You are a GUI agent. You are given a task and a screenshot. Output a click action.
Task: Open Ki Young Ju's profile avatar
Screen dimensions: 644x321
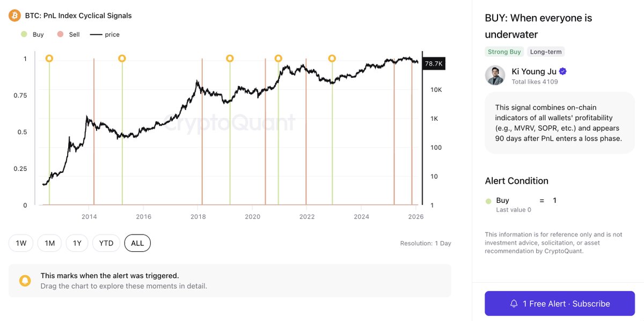pos(495,76)
